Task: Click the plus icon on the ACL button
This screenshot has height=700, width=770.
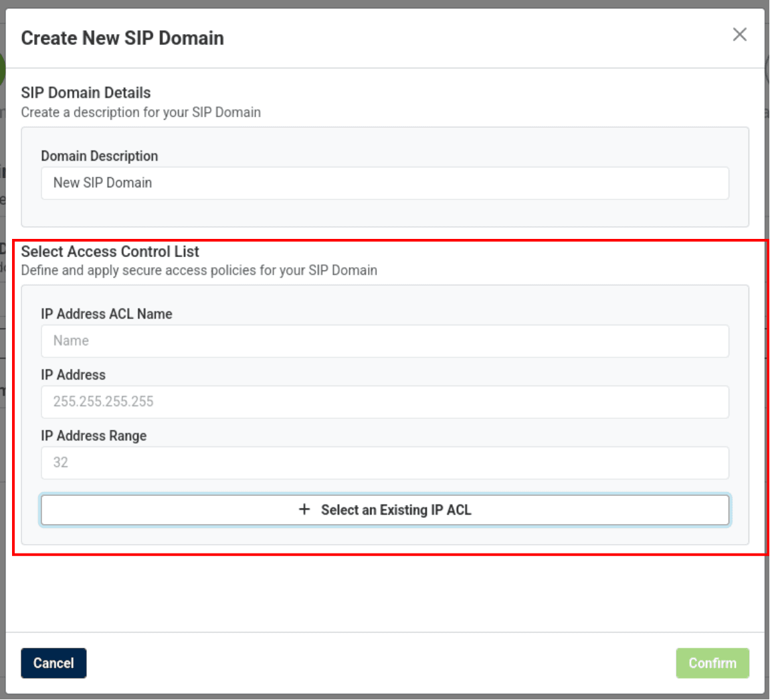Action: pyautogui.click(x=304, y=510)
